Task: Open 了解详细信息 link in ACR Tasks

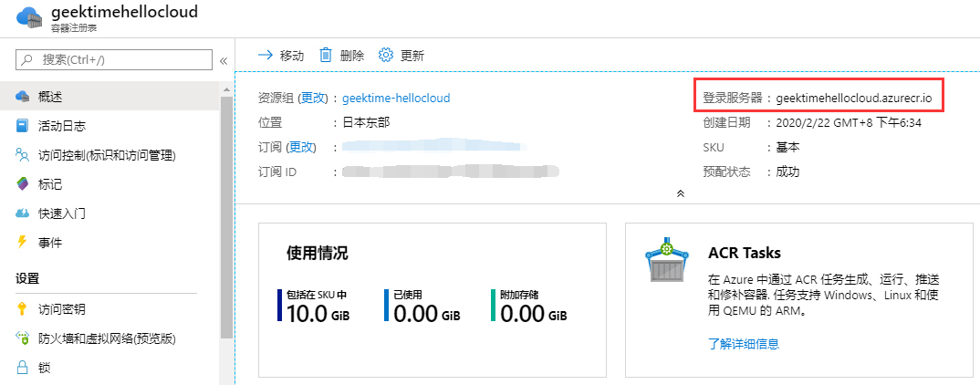Action: 744,344
